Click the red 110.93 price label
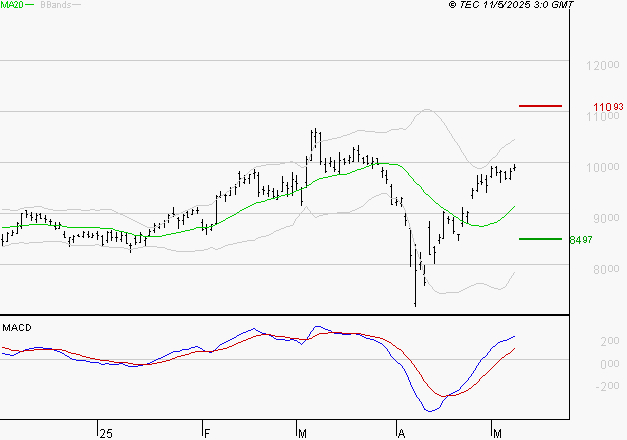The image size is (627, 440). pyautogui.click(x=608, y=107)
